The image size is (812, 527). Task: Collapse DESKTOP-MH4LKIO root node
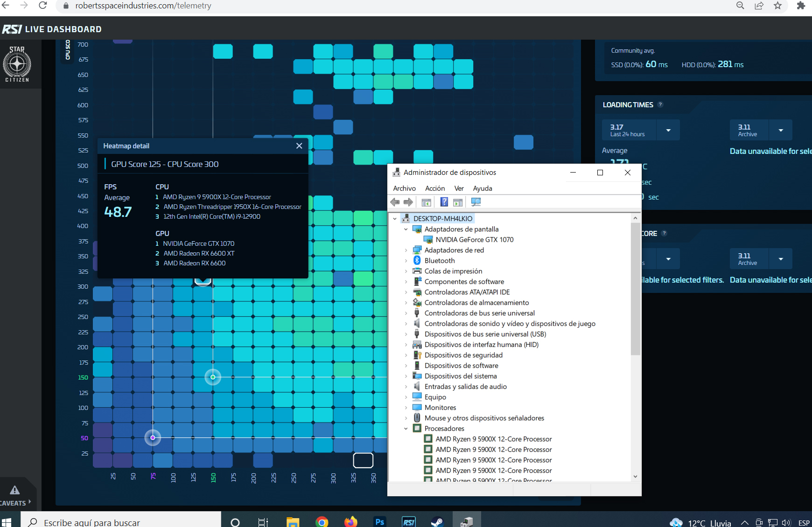pyautogui.click(x=395, y=218)
